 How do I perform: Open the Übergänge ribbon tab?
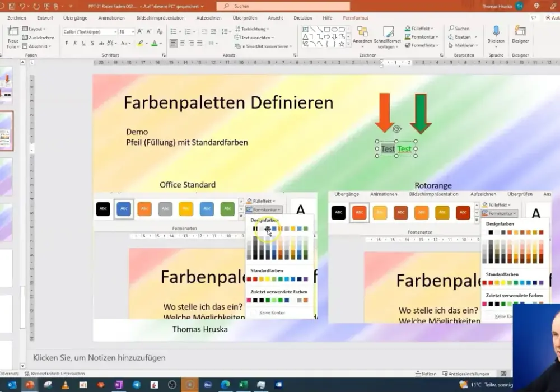75,18
